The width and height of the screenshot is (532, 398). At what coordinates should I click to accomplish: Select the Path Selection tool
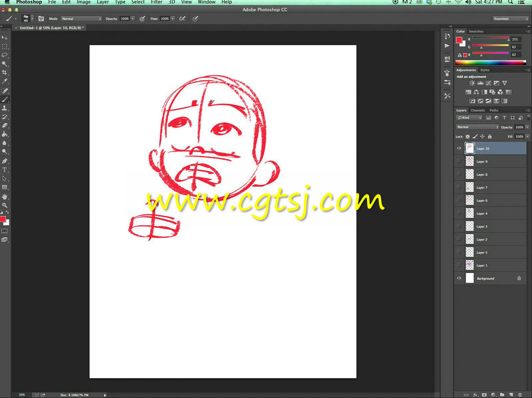pyautogui.click(x=5, y=179)
